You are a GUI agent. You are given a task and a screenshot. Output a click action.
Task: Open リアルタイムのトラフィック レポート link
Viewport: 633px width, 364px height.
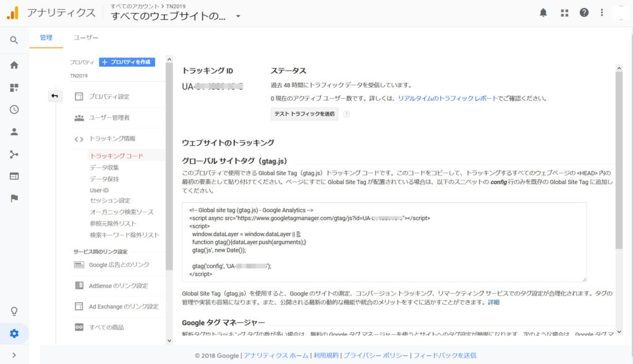448,98
